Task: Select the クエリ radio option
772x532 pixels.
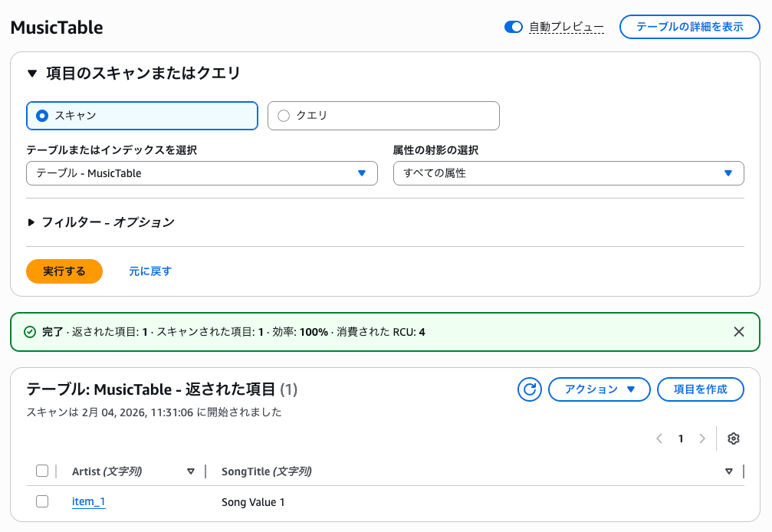Action: pyautogui.click(x=284, y=115)
